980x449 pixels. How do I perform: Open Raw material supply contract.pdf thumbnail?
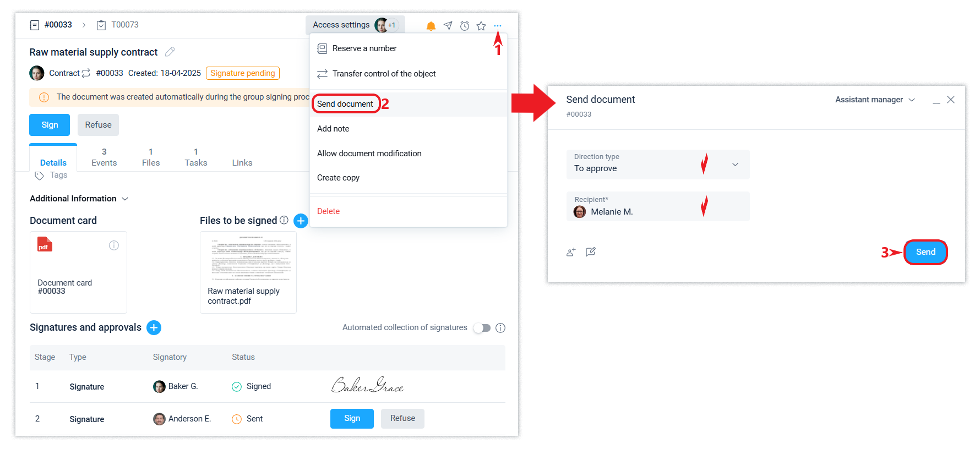point(248,272)
